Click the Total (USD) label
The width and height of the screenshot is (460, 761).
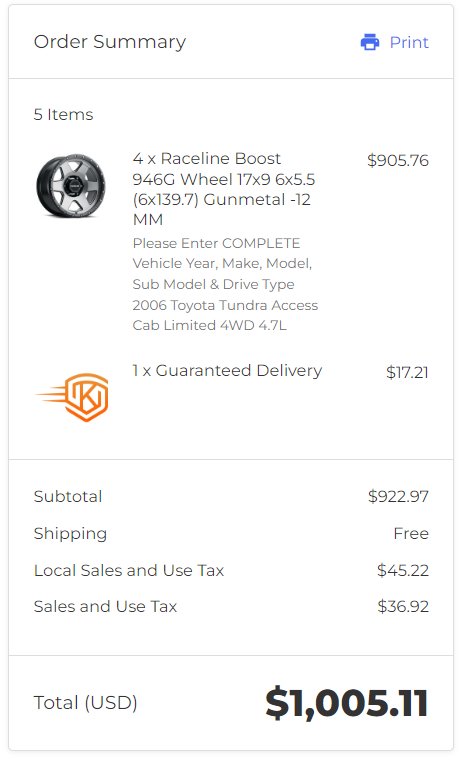pyautogui.click(x=85, y=702)
